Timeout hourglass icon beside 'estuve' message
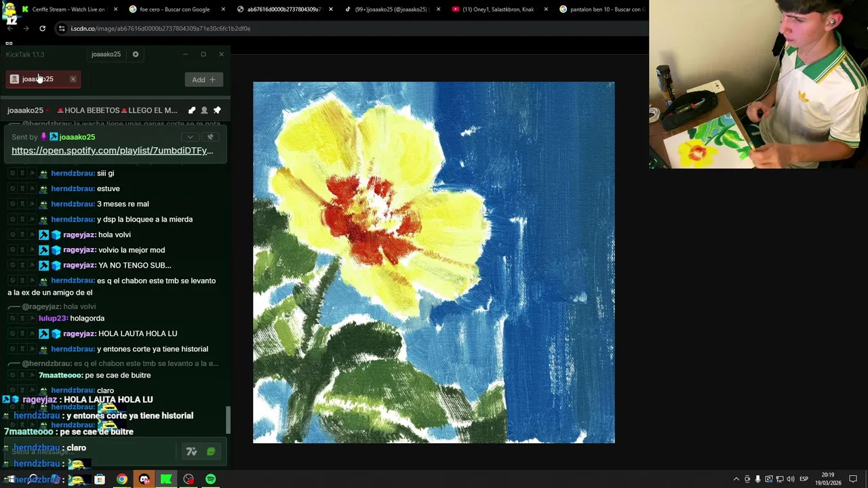Viewport: 868px width, 488px height. (x=22, y=188)
